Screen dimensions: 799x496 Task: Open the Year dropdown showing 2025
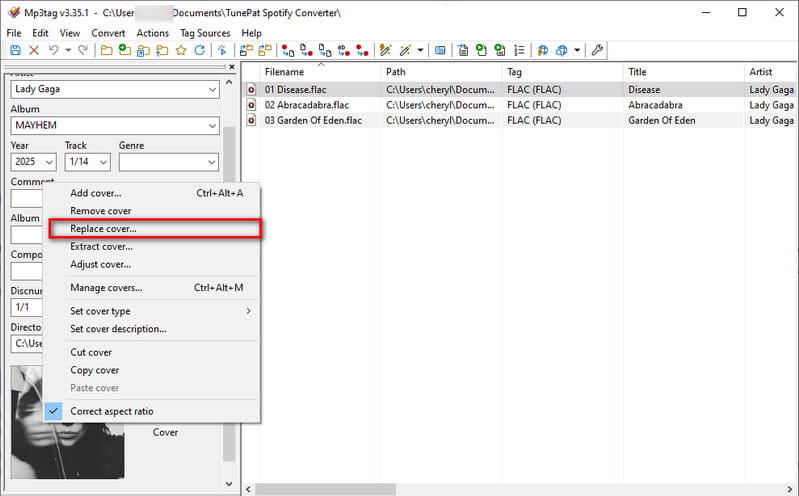pos(49,162)
